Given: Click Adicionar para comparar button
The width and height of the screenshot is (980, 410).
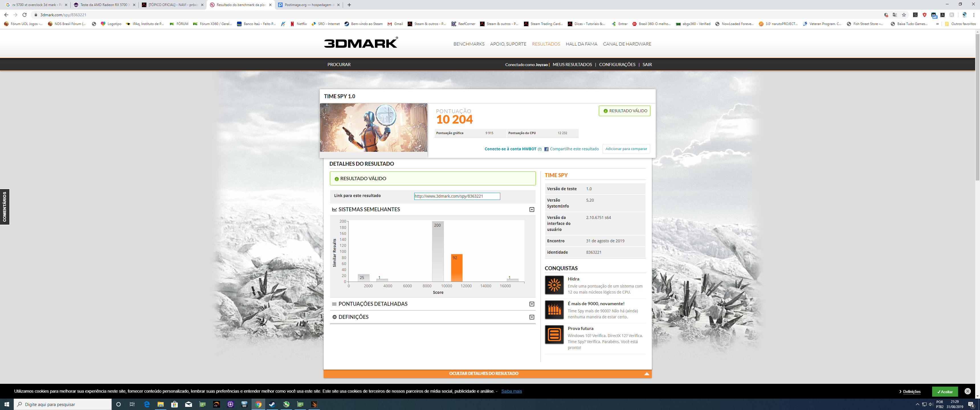Looking at the screenshot, I should pyautogui.click(x=626, y=149).
